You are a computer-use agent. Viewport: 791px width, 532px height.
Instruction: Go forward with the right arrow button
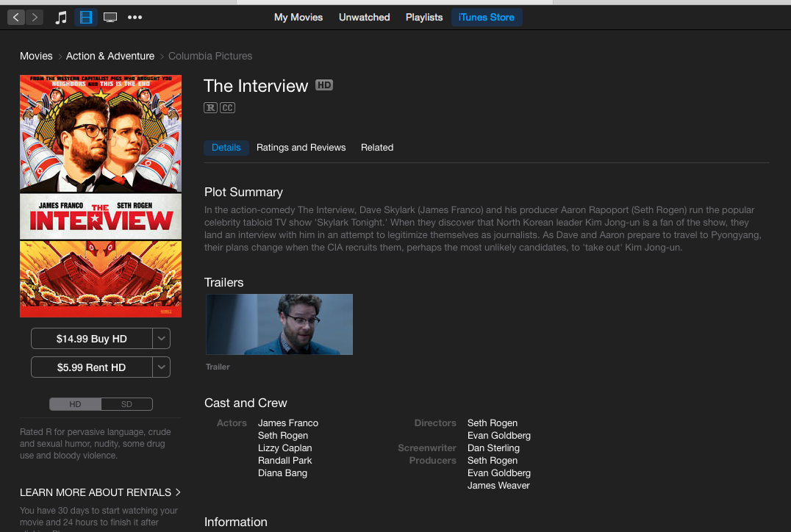35,17
